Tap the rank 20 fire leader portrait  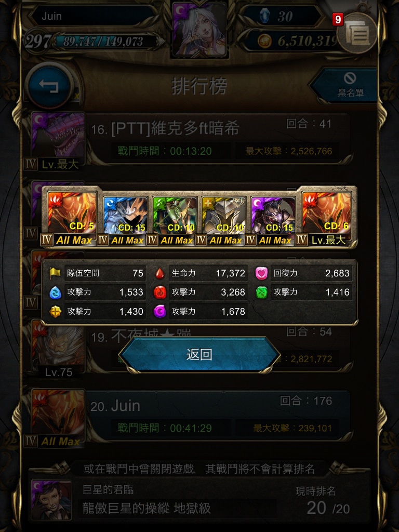[x=58, y=415]
